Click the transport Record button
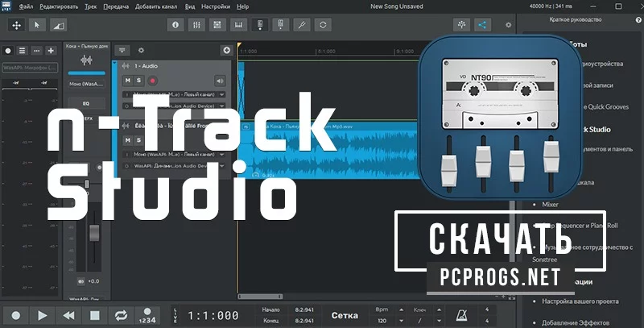This screenshot has height=328, width=644. click(x=15, y=316)
